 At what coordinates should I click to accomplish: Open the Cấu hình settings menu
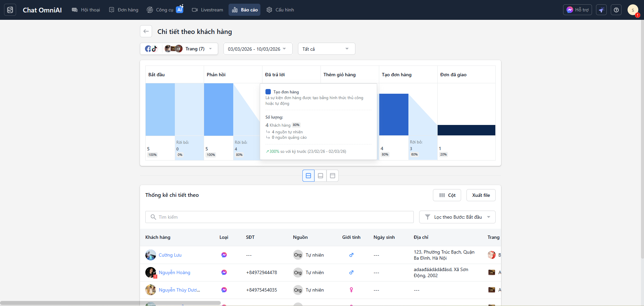[x=280, y=10]
